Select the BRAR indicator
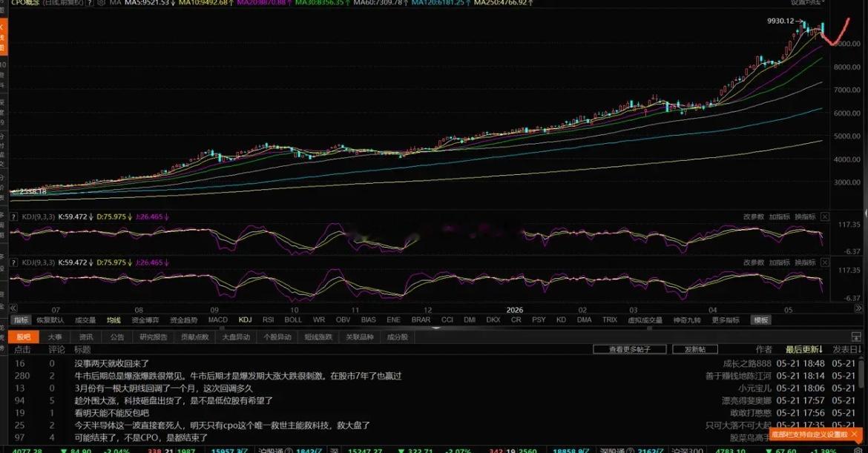Screen dimensions: 868x453 pyautogui.click(x=421, y=320)
